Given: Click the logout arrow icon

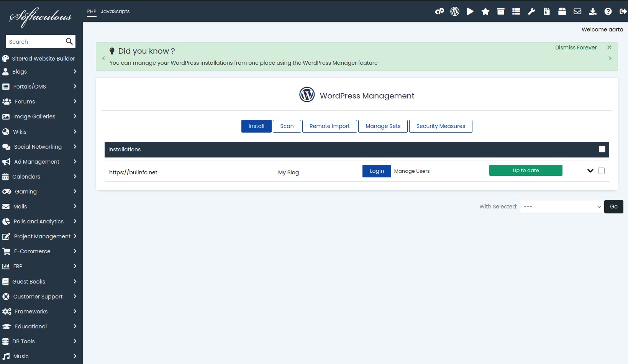Looking at the screenshot, I should tap(623, 11).
